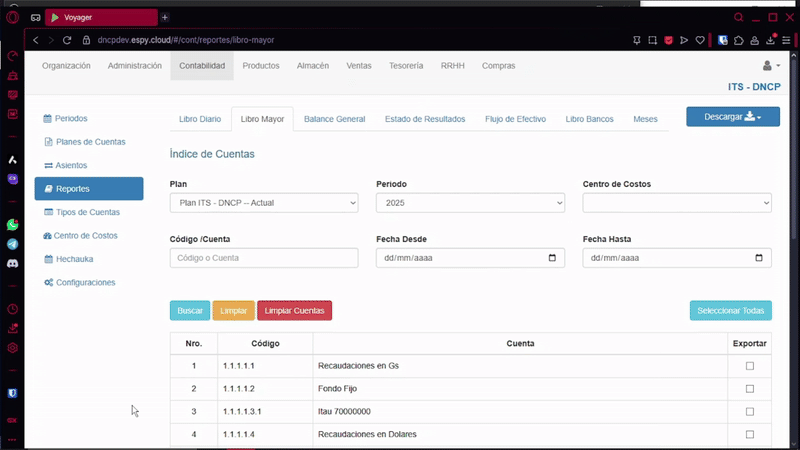Check Exportar for Fondo Fijo

pos(750,388)
